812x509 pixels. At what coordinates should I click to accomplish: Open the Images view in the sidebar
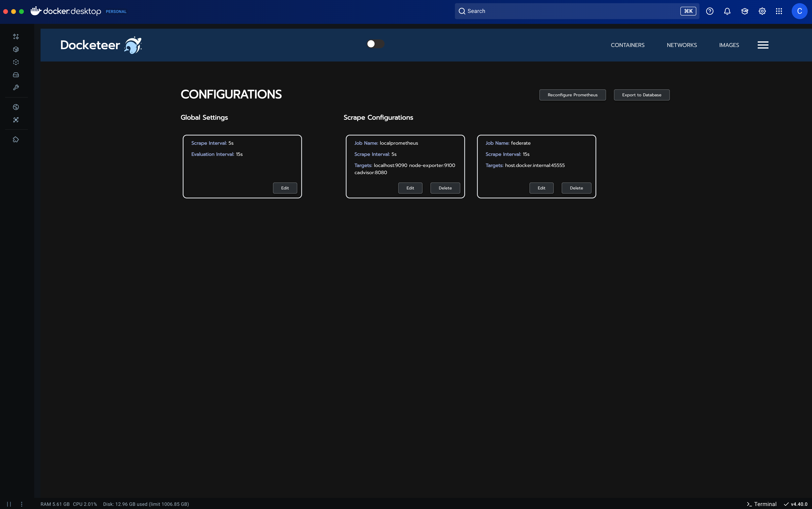[16, 62]
